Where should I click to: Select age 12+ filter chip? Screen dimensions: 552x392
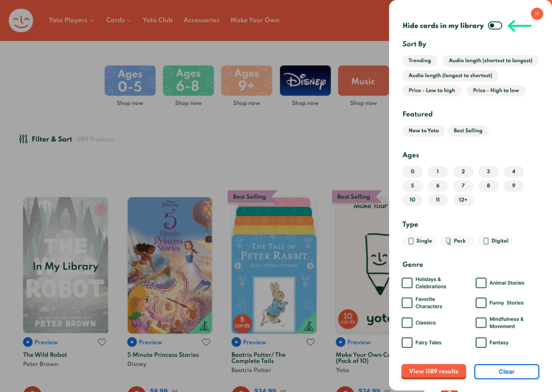pyautogui.click(x=463, y=200)
